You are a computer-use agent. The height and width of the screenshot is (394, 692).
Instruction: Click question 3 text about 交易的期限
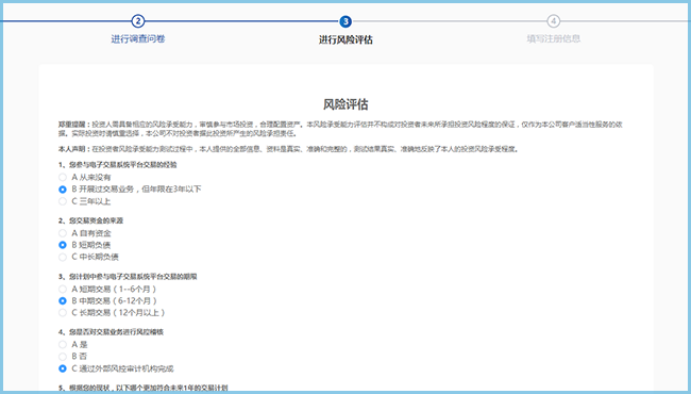point(128,277)
